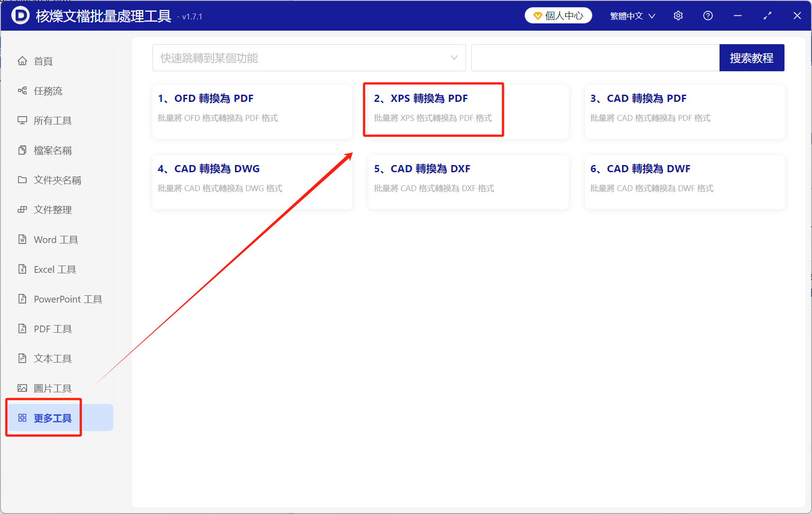Open the 文件整理 tool section
The image size is (812, 514).
52,210
